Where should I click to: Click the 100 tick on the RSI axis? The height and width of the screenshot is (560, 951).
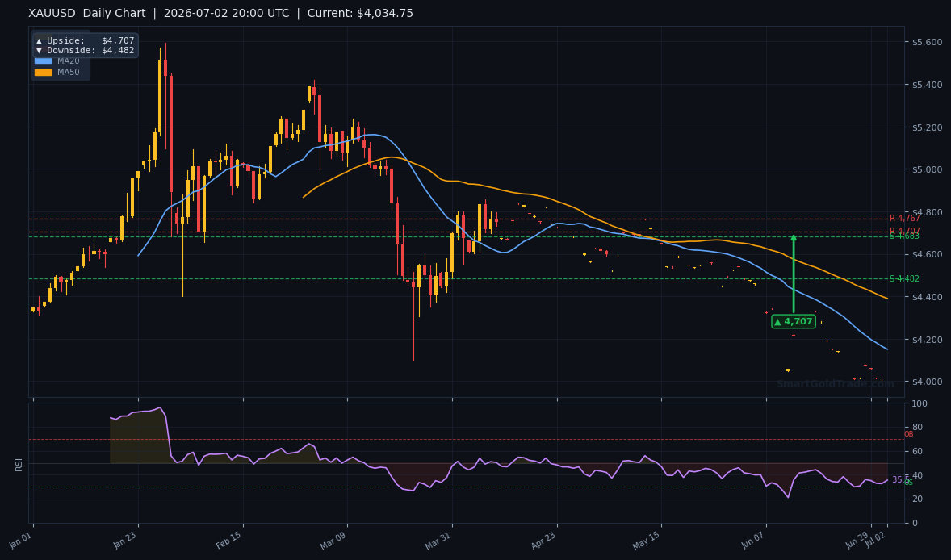920,403
